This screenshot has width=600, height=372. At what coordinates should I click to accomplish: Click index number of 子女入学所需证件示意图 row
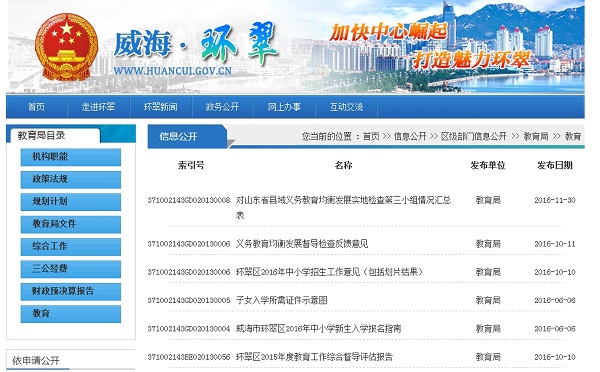189,300
